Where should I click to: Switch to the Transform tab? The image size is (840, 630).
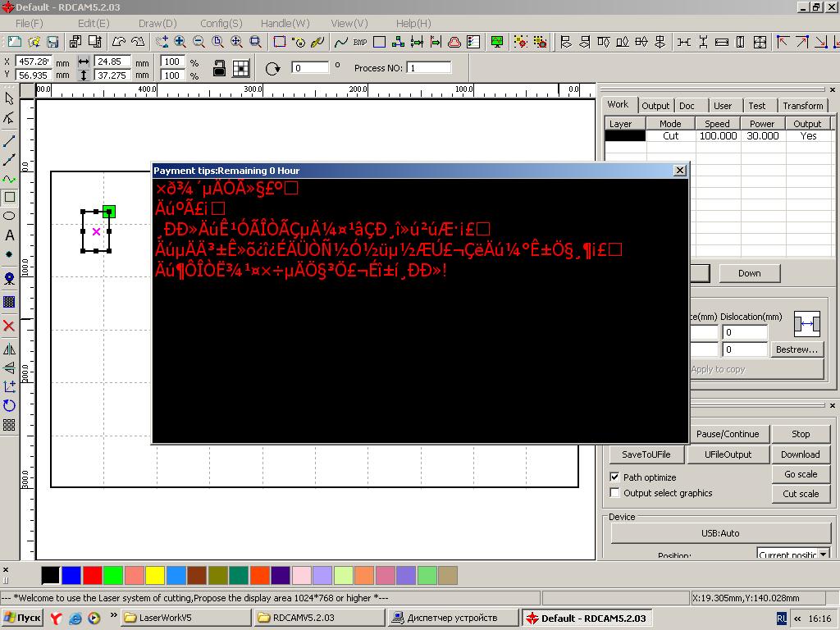(x=802, y=105)
